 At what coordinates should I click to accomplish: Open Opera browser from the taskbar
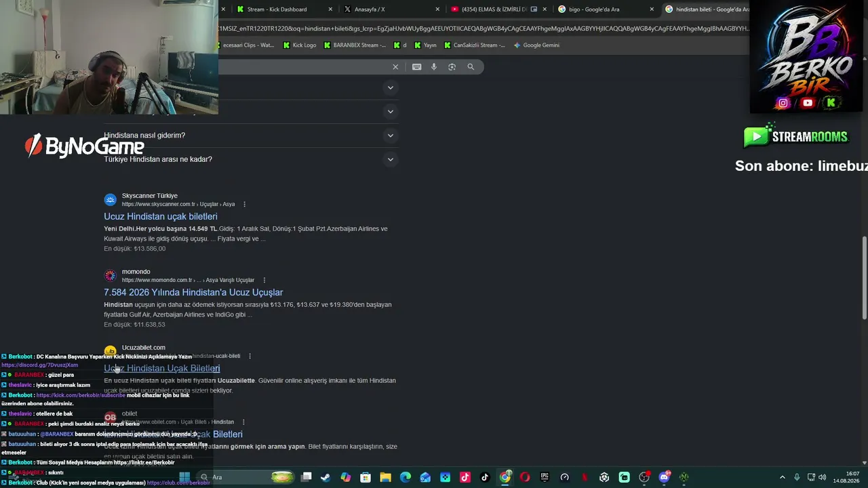pos(525,477)
